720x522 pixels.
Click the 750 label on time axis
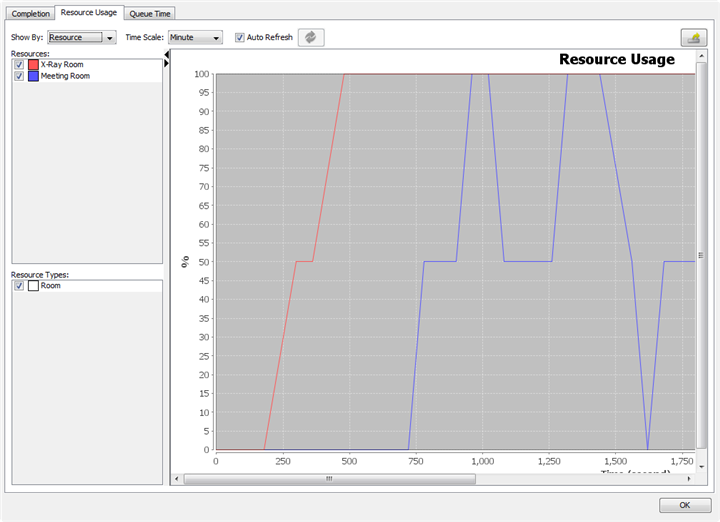[416, 461]
